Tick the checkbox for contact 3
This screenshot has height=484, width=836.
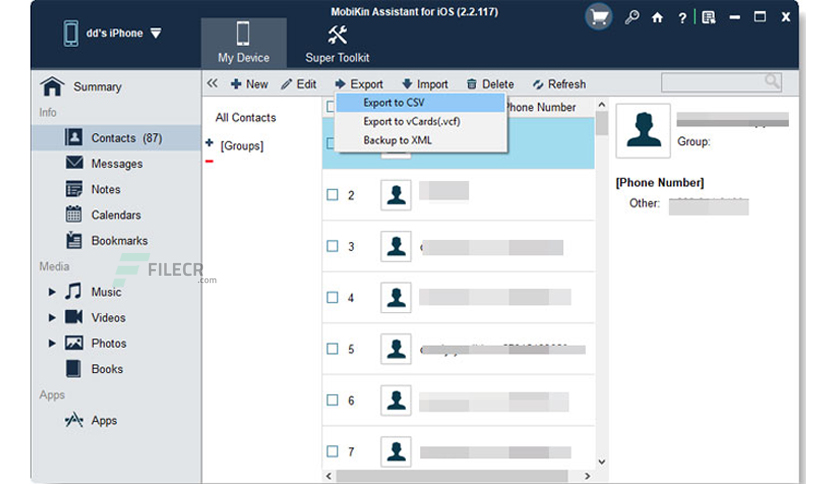(x=332, y=246)
